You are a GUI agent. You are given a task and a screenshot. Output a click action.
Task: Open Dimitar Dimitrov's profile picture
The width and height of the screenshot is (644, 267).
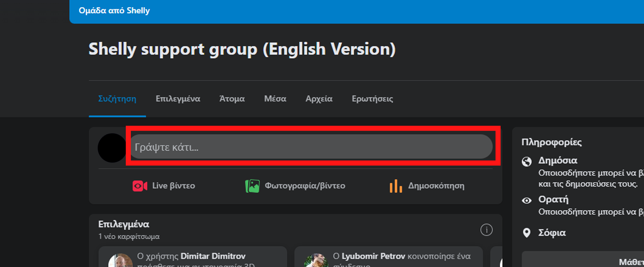click(x=120, y=260)
